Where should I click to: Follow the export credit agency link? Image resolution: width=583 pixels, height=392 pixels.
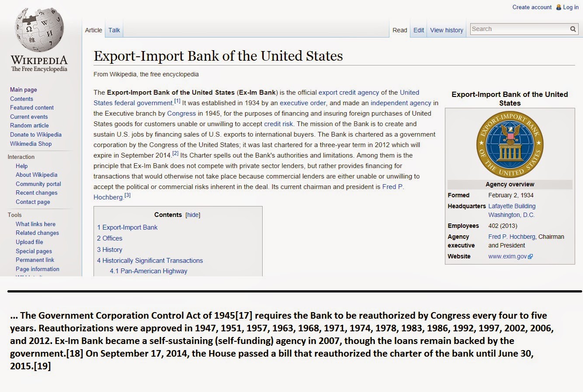pyautogui.click(x=349, y=93)
